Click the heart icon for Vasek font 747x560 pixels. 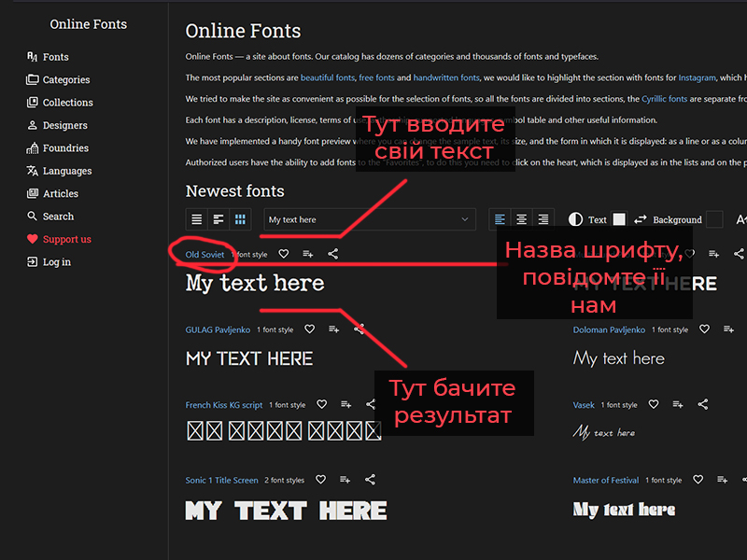coord(654,404)
